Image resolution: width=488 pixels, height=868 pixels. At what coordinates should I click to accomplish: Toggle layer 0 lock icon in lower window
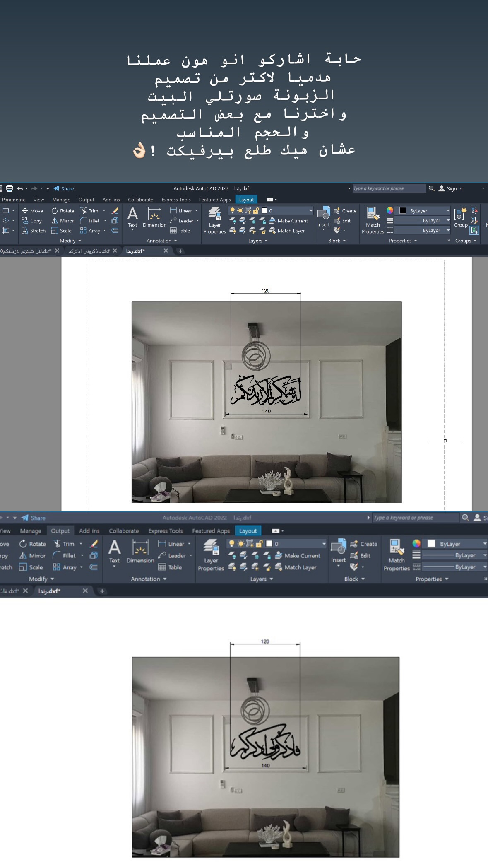click(x=260, y=544)
